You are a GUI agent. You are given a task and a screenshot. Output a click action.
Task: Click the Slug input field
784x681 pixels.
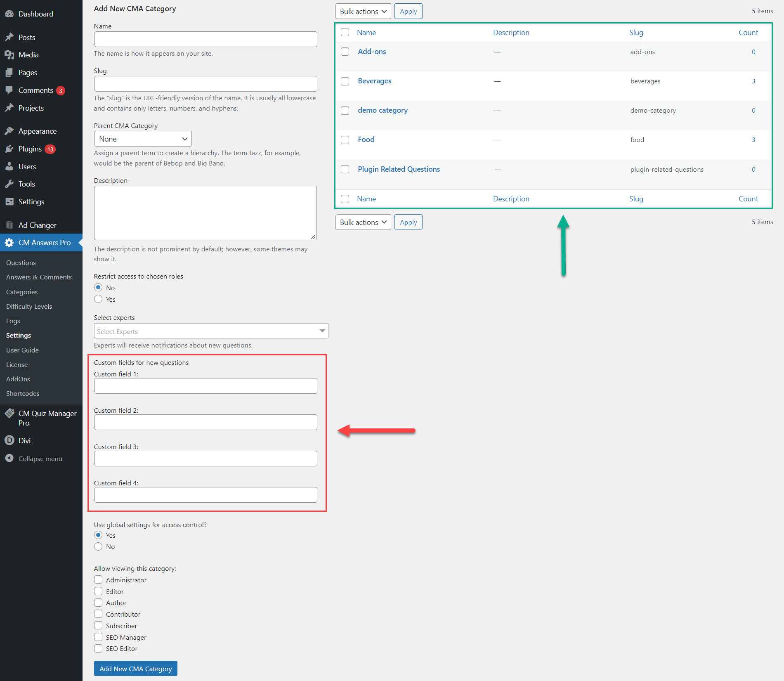205,84
